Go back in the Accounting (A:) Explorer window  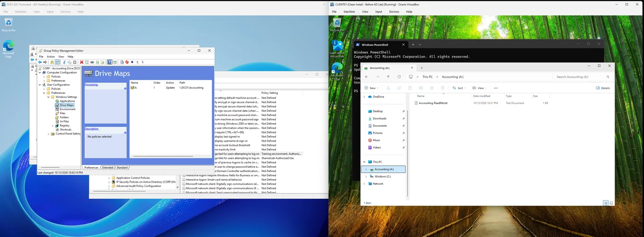[x=367, y=77]
